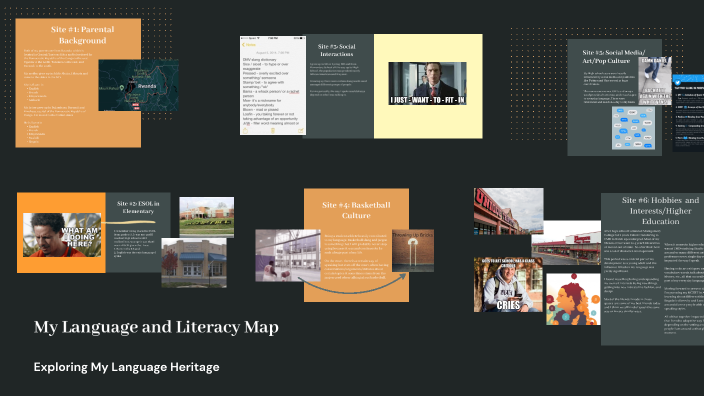Click the colorful face profile illustration
The width and height of the screenshot is (704, 396).
click(x=573, y=299)
